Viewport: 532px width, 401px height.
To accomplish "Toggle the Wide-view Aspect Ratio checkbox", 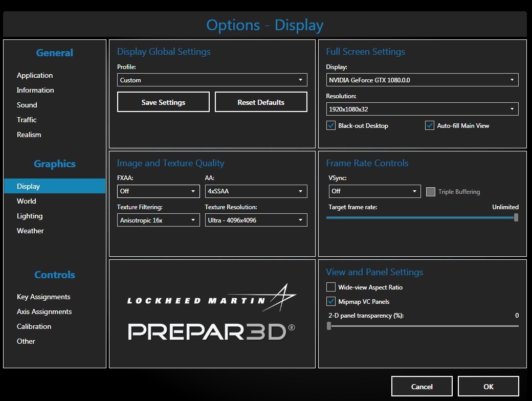I will click(331, 287).
